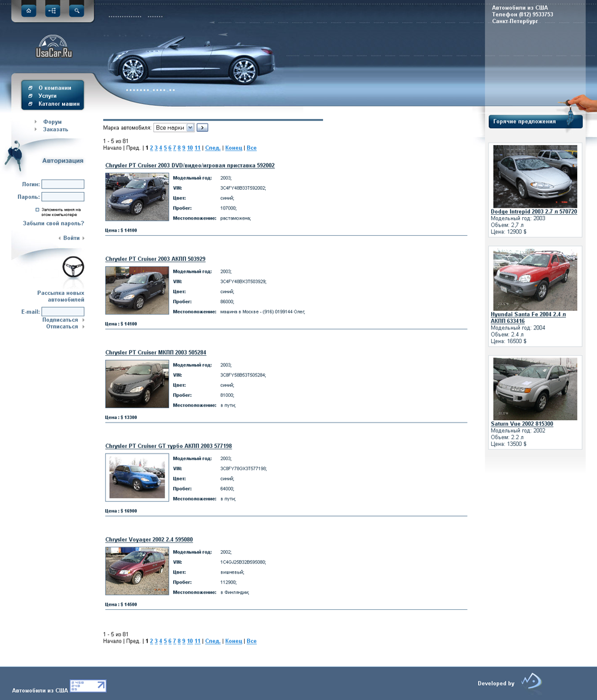Open the 'Каталог машин' menu item
Viewport: 597px width, 700px height.
(58, 103)
